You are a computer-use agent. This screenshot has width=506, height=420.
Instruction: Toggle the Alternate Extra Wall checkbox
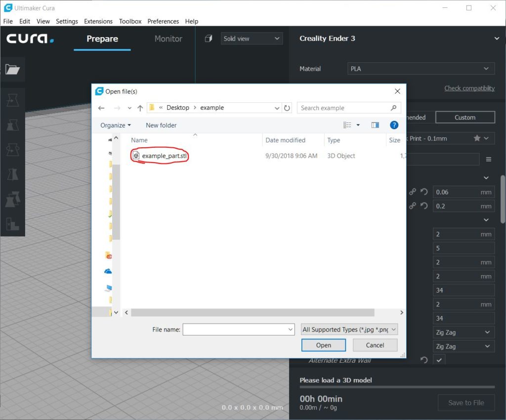coord(439,360)
